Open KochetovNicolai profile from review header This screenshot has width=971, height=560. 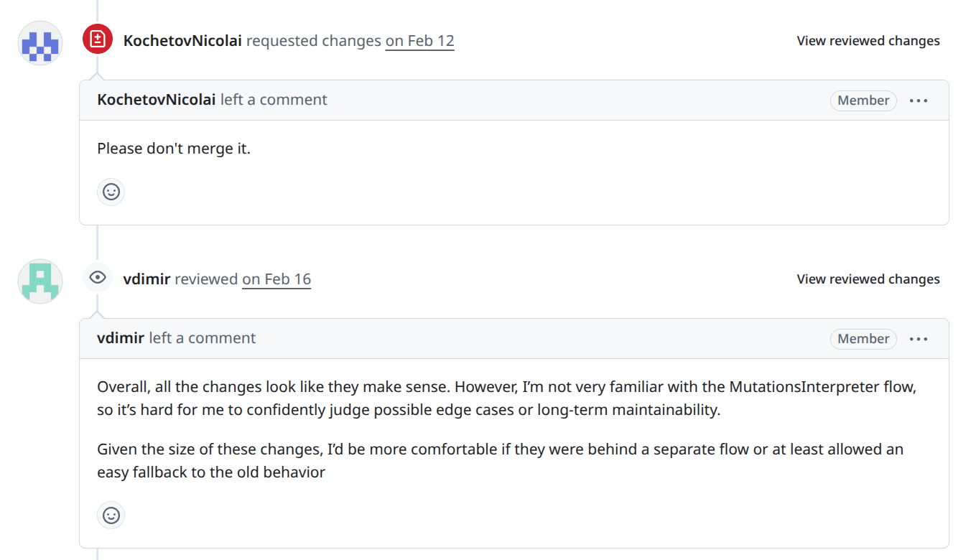pos(182,41)
